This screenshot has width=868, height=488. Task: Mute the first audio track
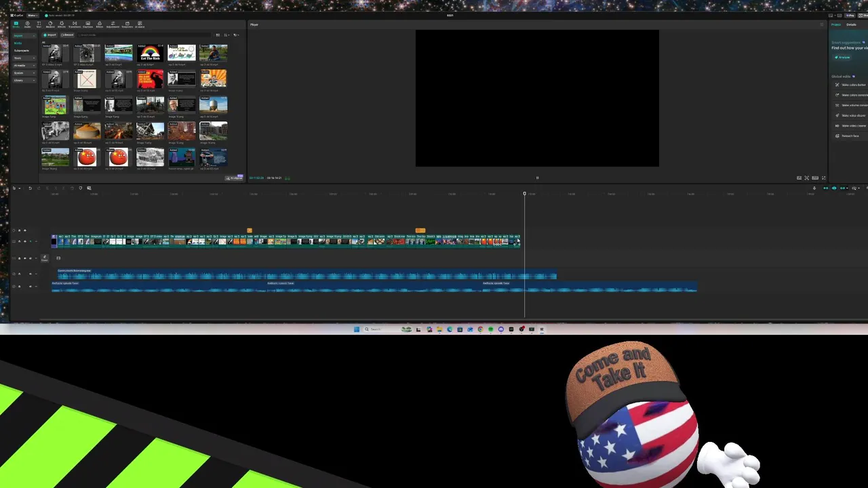click(x=31, y=274)
